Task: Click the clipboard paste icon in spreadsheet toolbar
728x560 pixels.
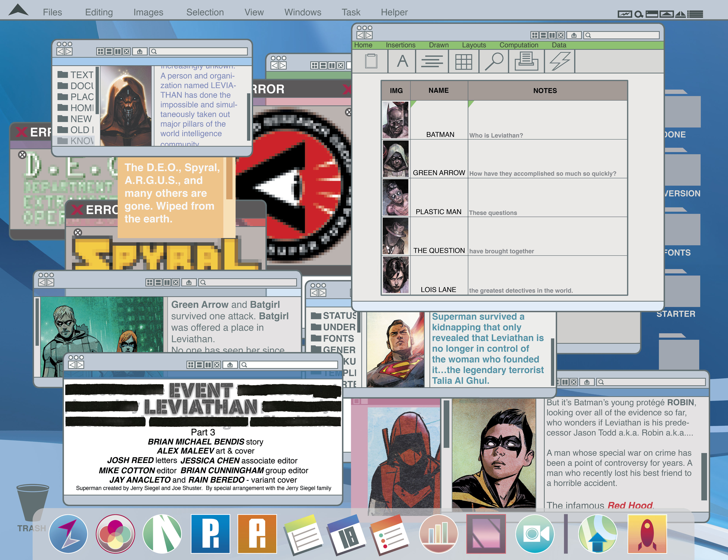Action: [x=371, y=61]
